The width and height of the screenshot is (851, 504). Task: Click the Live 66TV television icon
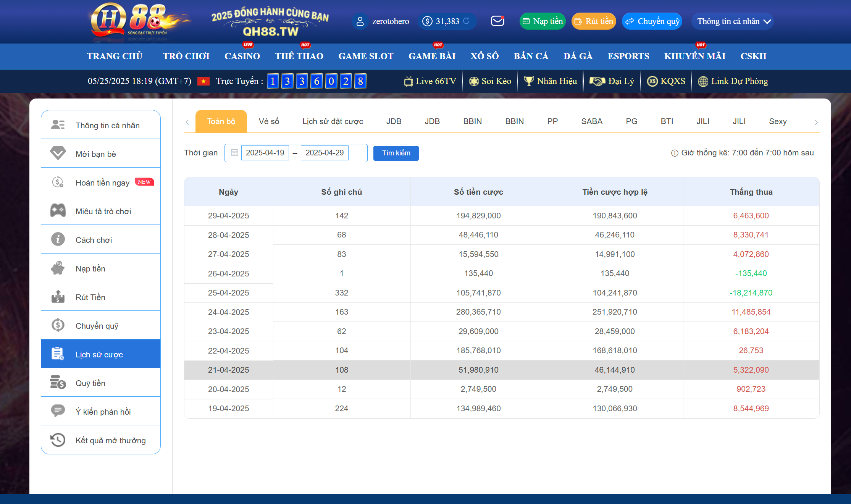coord(409,81)
